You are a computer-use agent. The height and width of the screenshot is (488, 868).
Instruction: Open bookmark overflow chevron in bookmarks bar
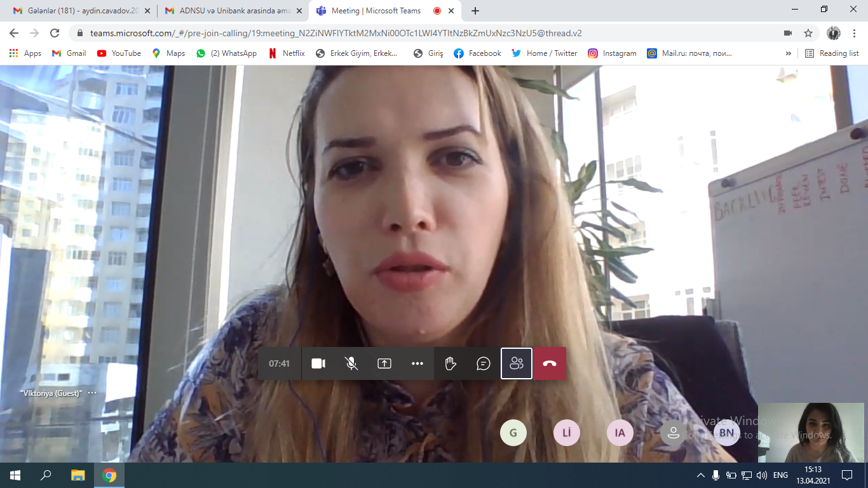789,53
